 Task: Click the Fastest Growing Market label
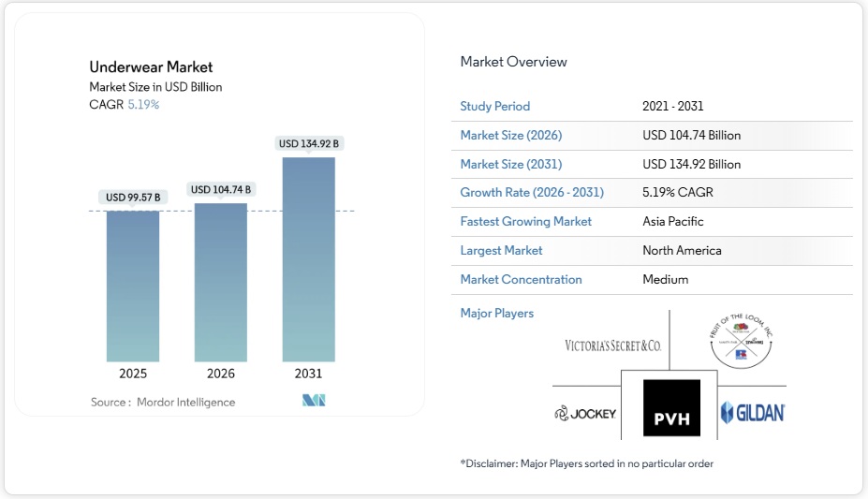525,222
